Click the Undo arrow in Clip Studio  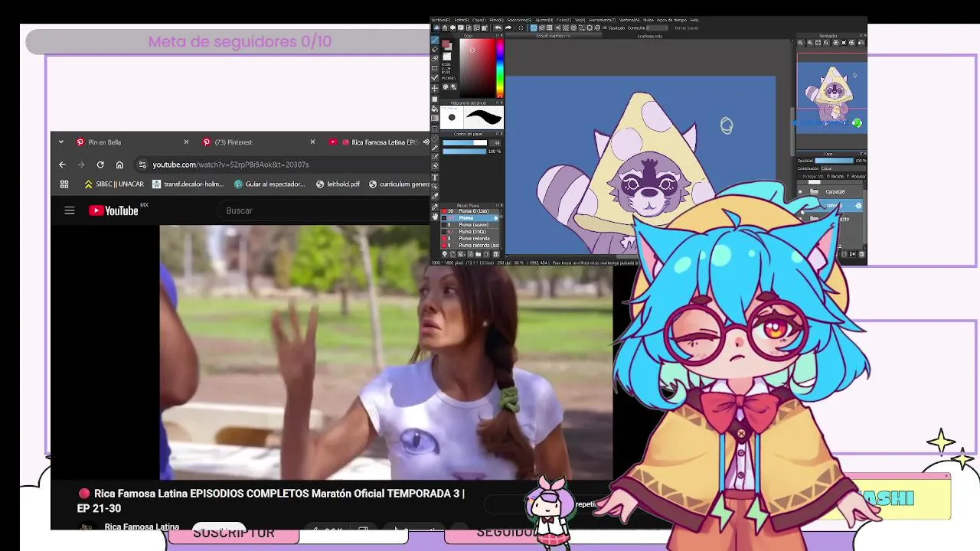498,28
